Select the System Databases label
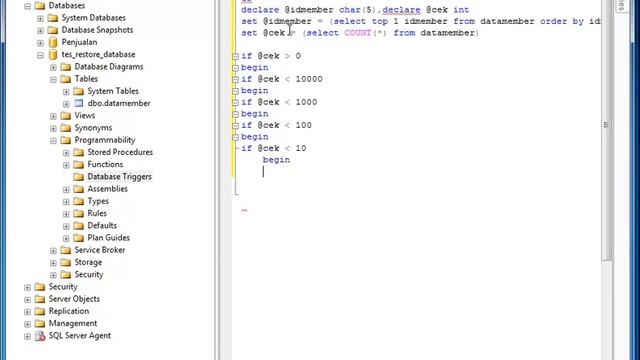This screenshot has height=360, width=640. 93,18
